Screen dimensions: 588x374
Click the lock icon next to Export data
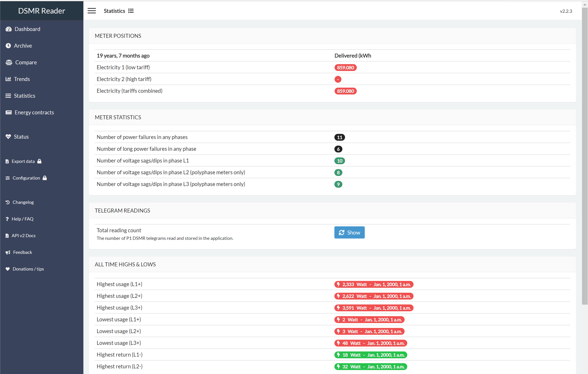click(x=39, y=161)
